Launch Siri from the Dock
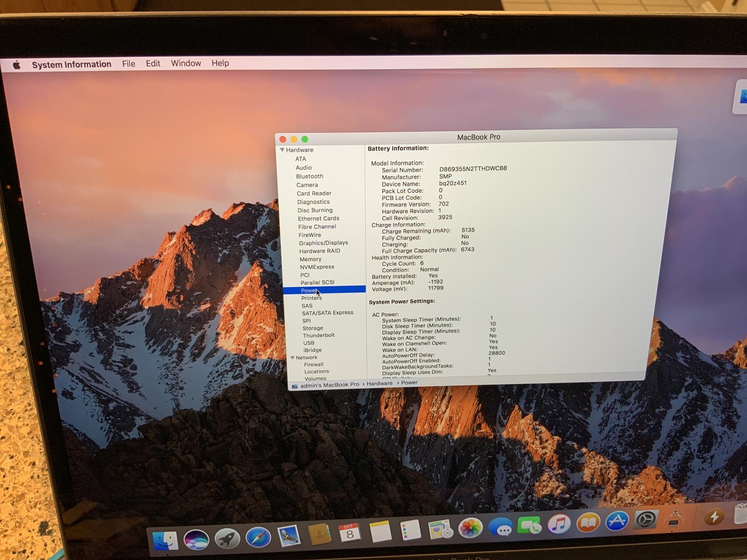 point(196,540)
